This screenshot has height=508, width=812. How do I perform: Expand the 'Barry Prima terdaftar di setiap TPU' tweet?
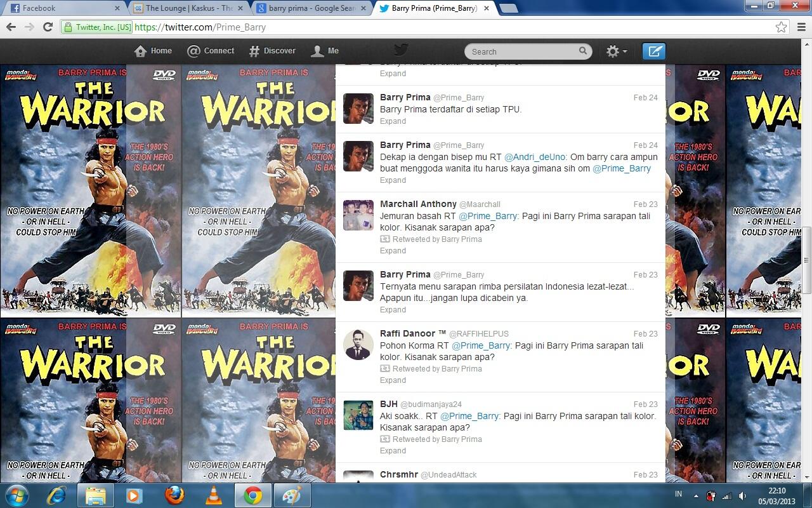click(x=393, y=121)
